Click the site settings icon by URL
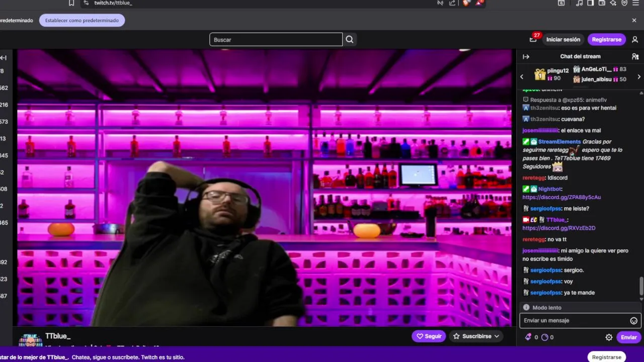Image resolution: width=644 pixels, height=362 pixels. [86, 3]
